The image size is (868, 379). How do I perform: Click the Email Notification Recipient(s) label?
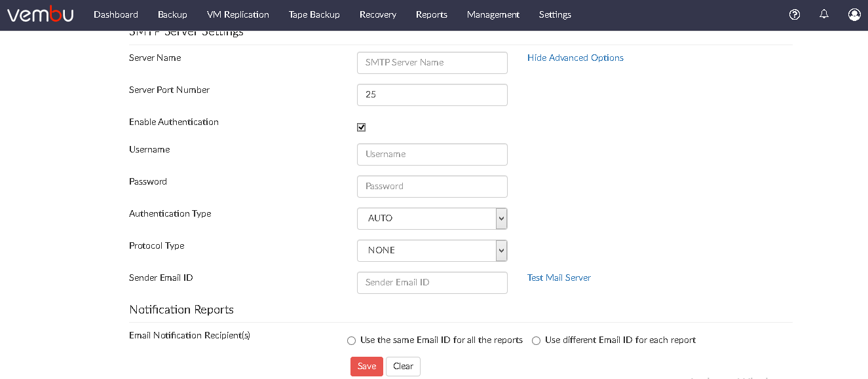click(189, 335)
